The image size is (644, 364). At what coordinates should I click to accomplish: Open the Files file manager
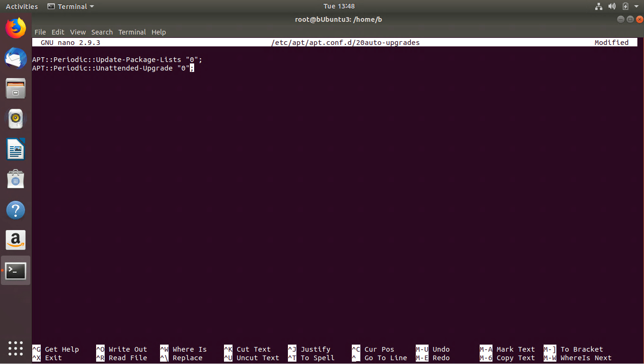click(16, 89)
